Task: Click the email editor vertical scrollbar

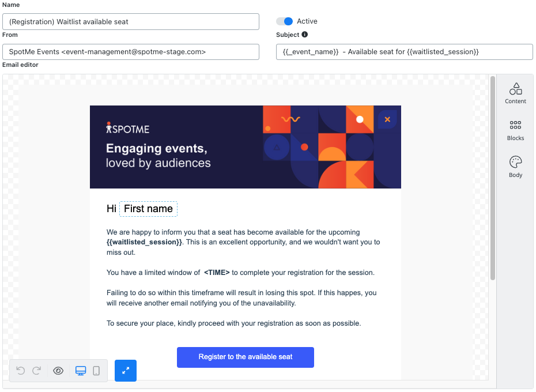Action: [x=493, y=178]
